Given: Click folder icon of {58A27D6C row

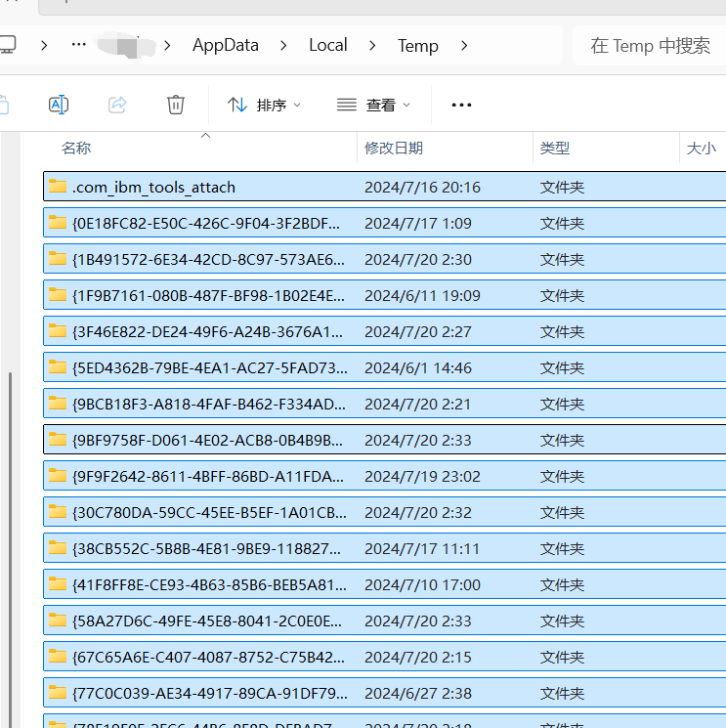Looking at the screenshot, I should (x=58, y=620).
